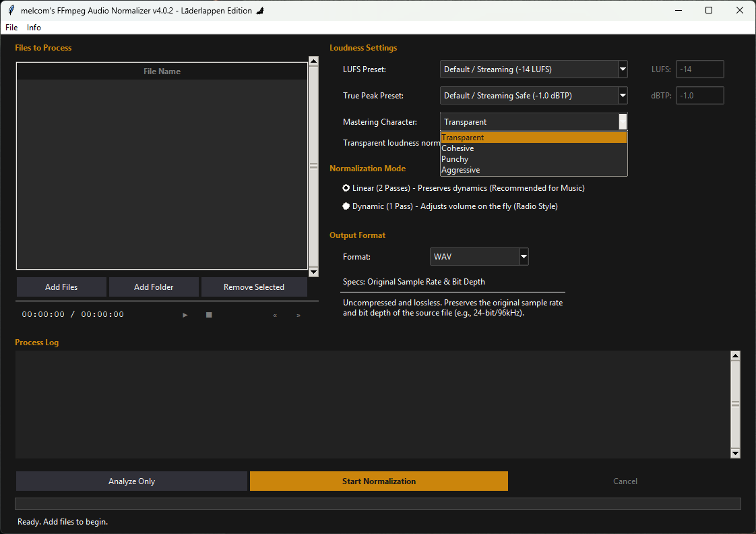Click the Process Log scrollbar thumb
The image size is (756, 534).
coord(735,405)
